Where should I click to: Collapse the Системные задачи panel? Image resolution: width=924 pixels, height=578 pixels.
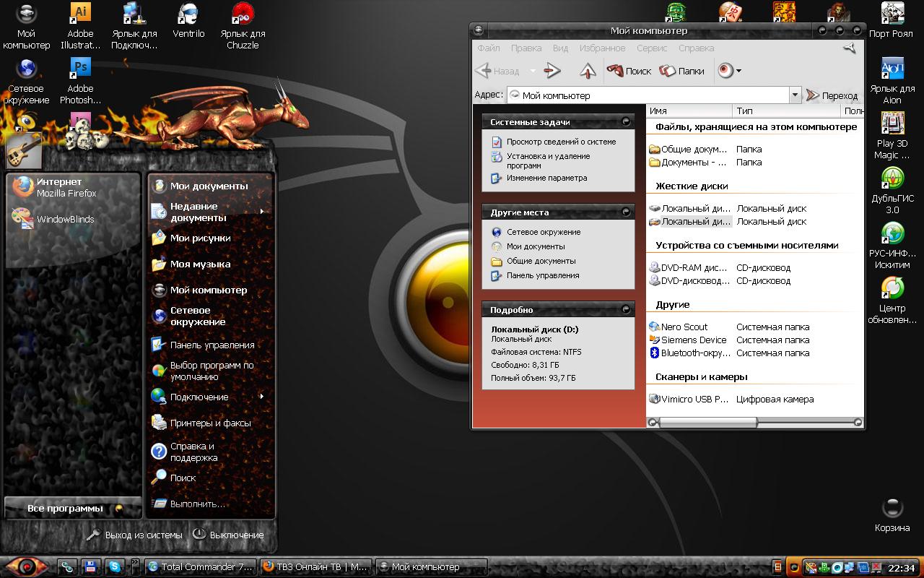click(x=625, y=122)
